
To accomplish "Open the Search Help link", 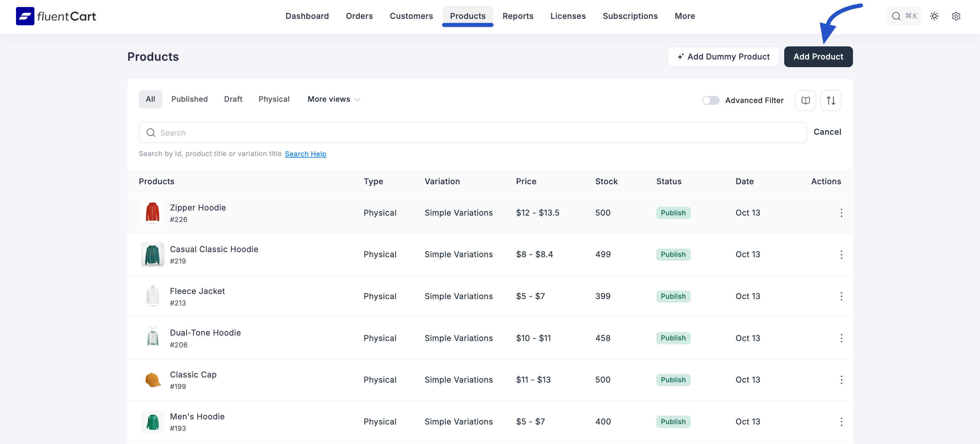I will (306, 154).
